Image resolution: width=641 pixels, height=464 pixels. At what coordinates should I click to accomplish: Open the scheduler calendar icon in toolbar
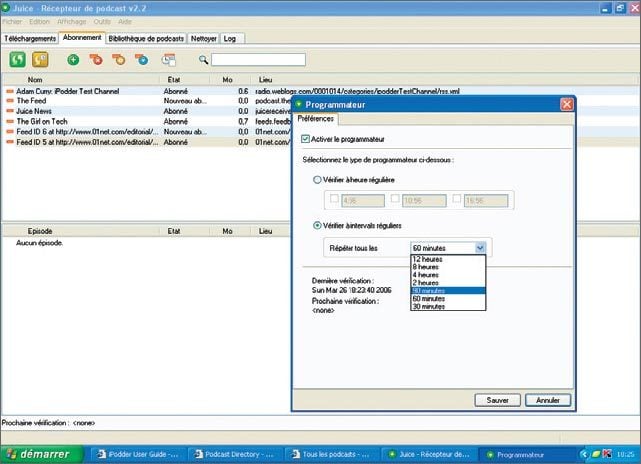tap(168, 60)
